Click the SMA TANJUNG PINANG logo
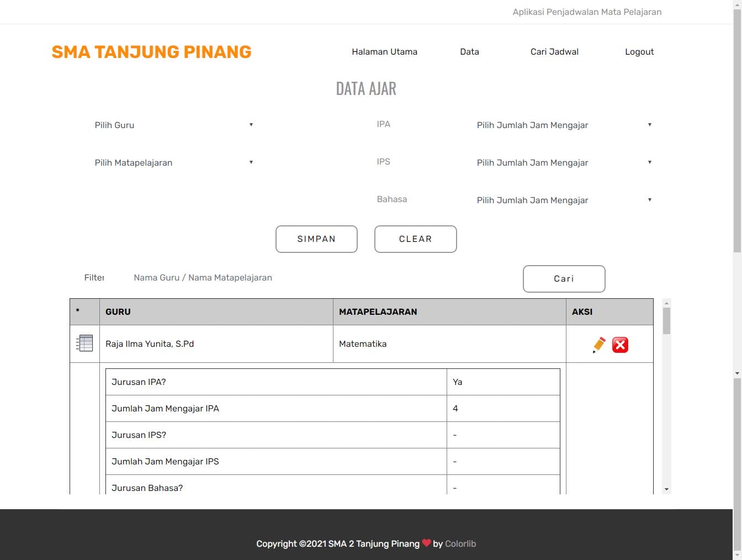 coord(151,52)
